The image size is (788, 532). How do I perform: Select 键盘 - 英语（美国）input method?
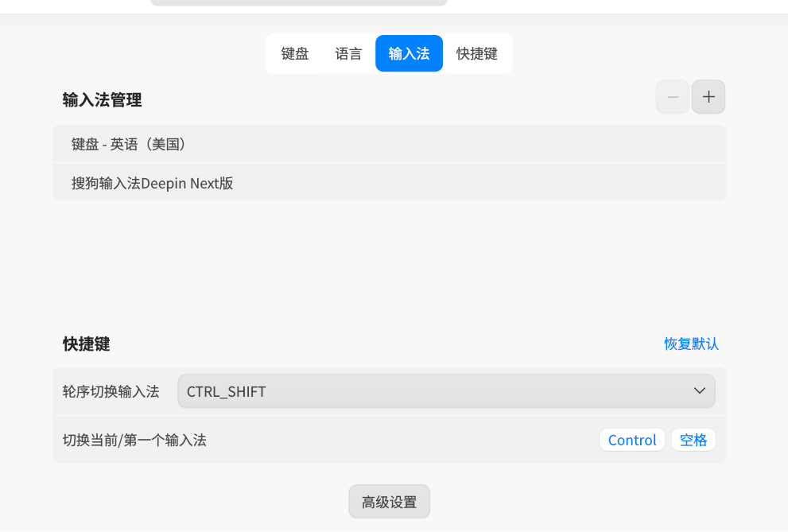coord(390,144)
